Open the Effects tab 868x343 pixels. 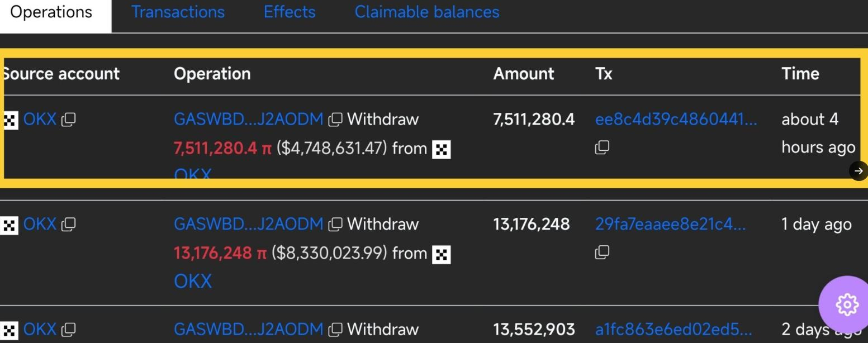(290, 12)
